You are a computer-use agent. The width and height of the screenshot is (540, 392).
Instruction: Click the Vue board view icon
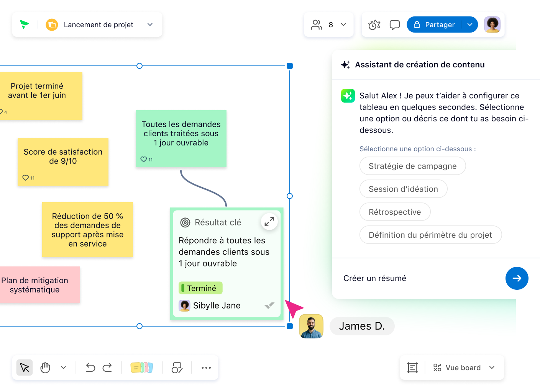(x=437, y=368)
